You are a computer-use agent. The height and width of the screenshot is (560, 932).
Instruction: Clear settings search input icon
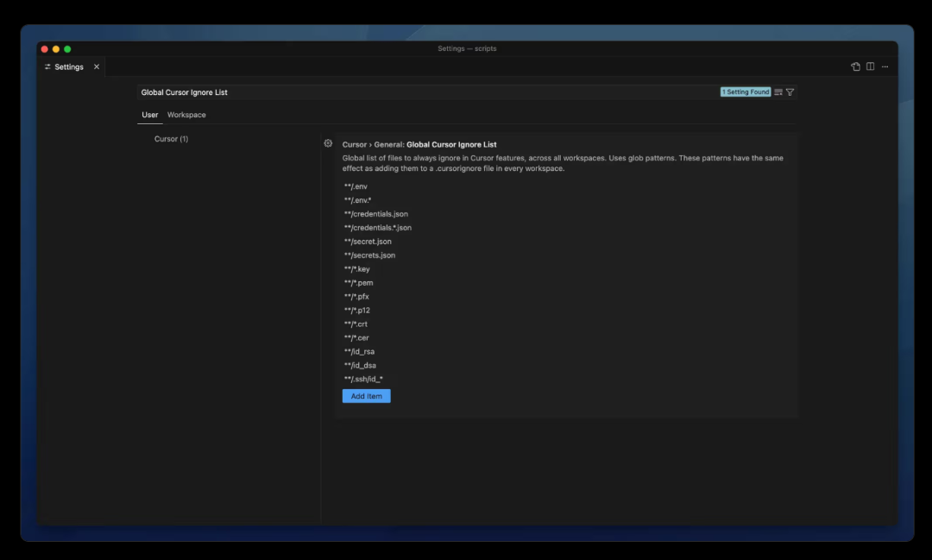tap(778, 92)
